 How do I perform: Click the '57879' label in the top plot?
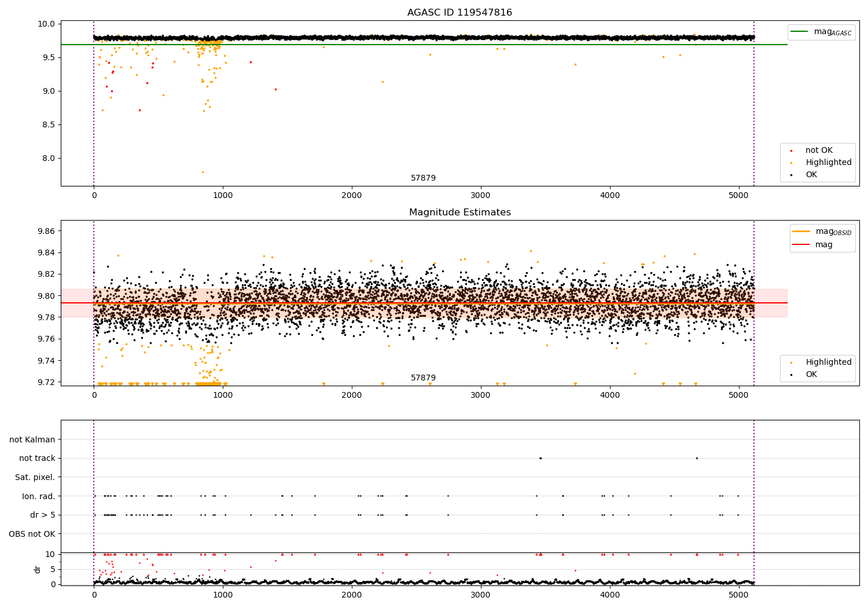point(423,178)
